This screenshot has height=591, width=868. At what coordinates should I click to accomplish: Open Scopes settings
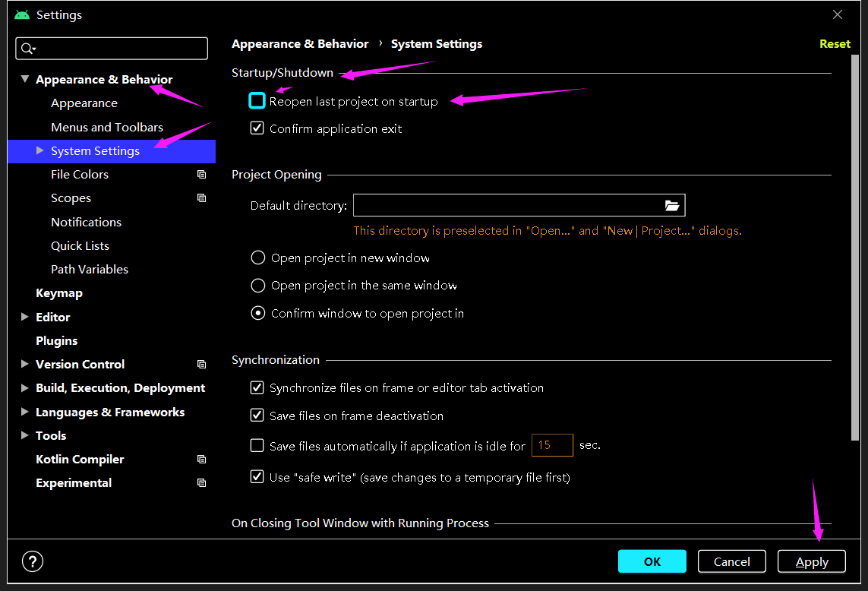pyautogui.click(x=71, y=198)
